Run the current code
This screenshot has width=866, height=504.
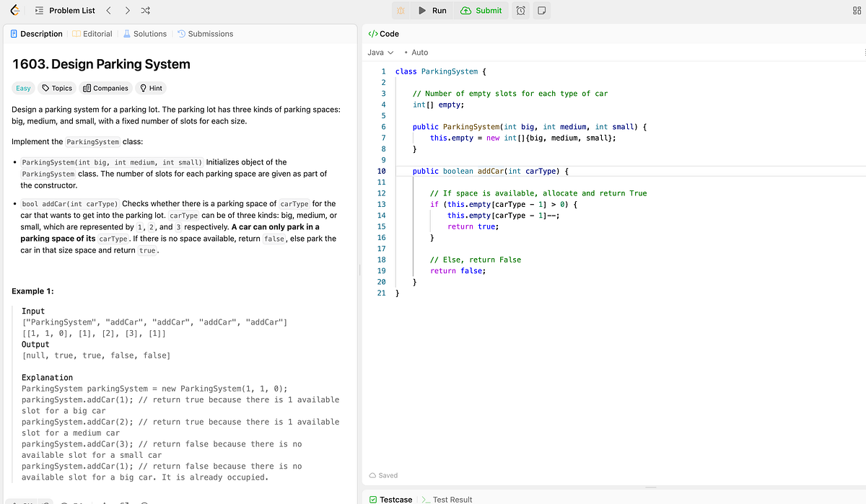coord(430,10)
